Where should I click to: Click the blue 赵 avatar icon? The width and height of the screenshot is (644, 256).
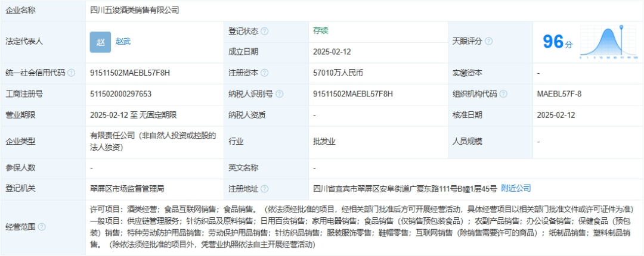(100, 42)
